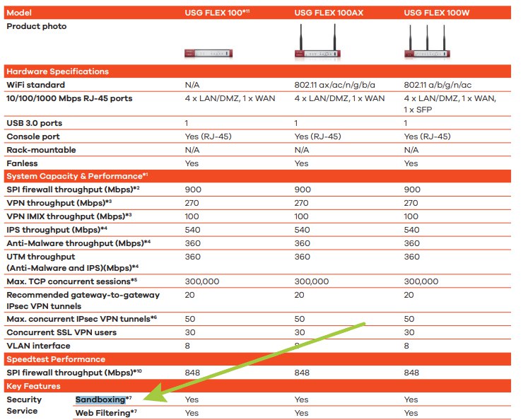Click the 270 value for USG FLEX 100W
This screenshot has height=420, width=528.
(411, 203)
